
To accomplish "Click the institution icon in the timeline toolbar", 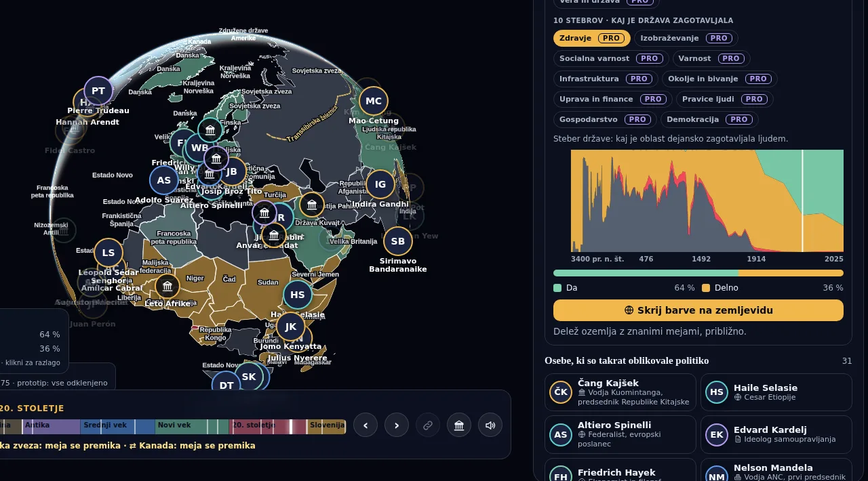I will pos(459,425).
